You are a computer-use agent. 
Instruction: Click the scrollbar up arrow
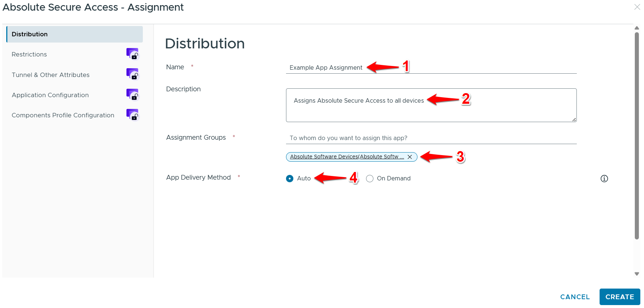tap(637, 28)
